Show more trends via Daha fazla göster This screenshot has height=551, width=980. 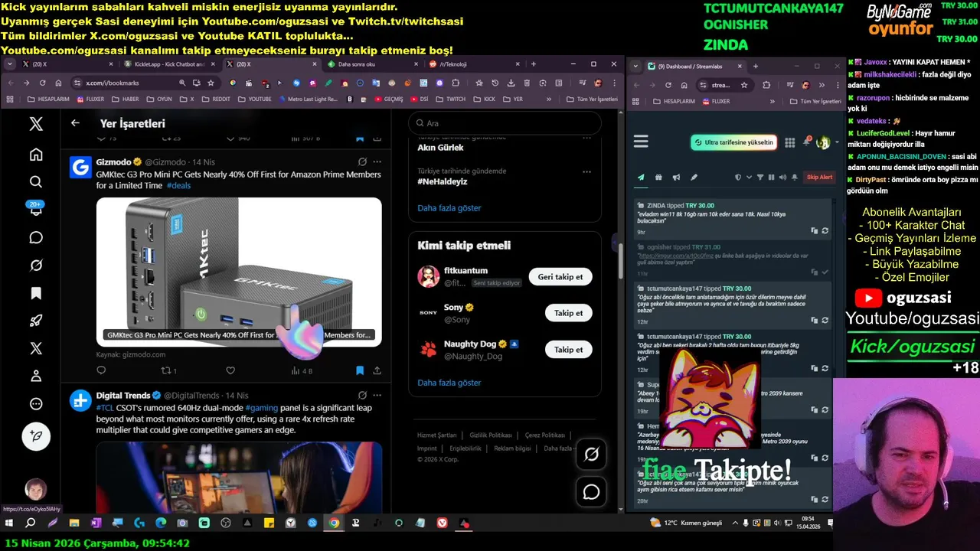coord(449,207)
